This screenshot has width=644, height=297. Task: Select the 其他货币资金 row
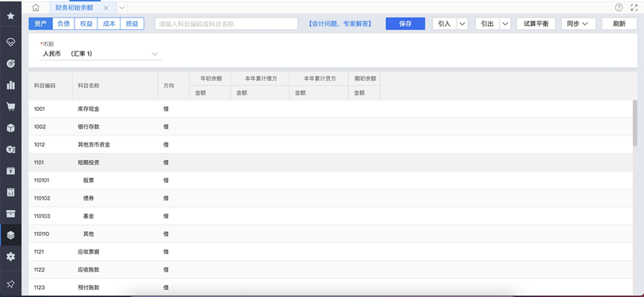[x=331, y=145]
